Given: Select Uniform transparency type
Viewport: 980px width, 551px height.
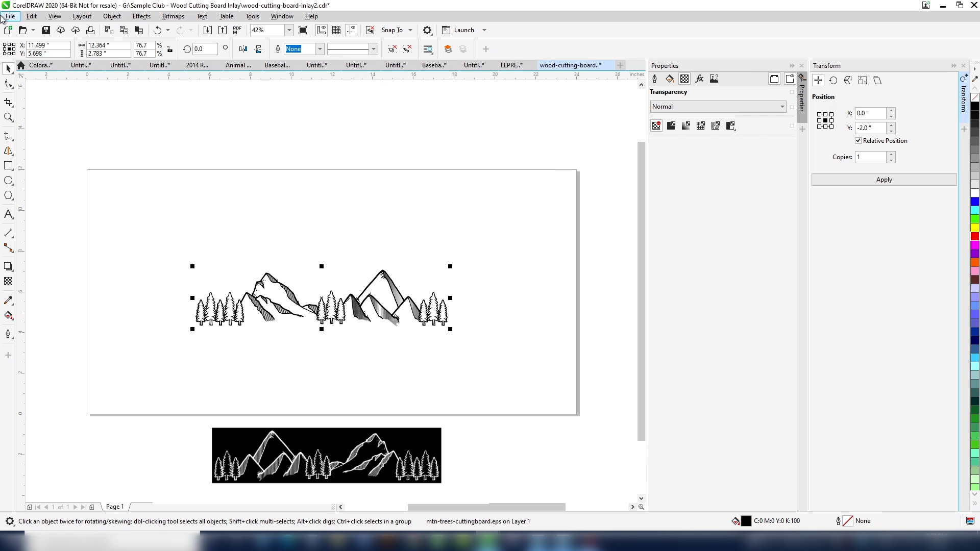Looking at the screenshot, I should 671,126.
